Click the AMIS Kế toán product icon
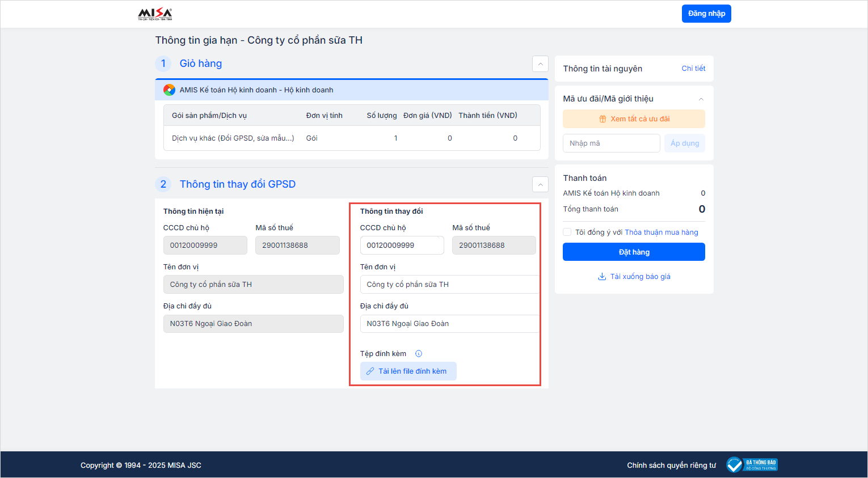Image resolution: width=868 pixels, height=478 pixels. 169,90
